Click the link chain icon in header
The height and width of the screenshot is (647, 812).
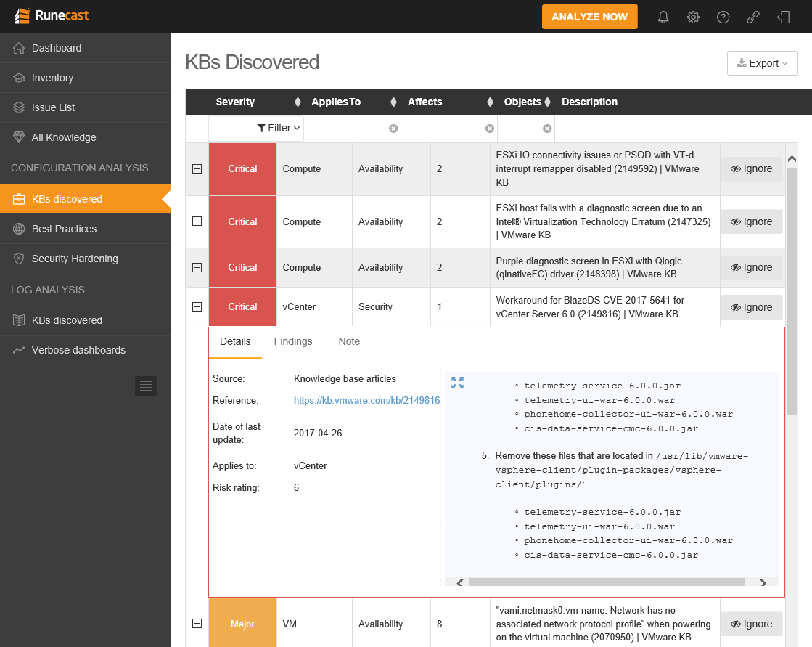753,17
